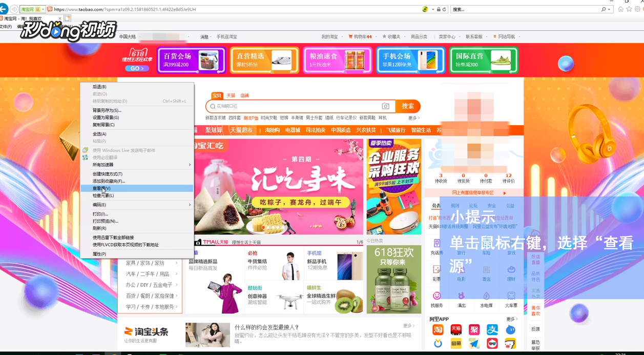
Task: Open the blue Wangwang round app icon
Action: click(x=510, y=330)
